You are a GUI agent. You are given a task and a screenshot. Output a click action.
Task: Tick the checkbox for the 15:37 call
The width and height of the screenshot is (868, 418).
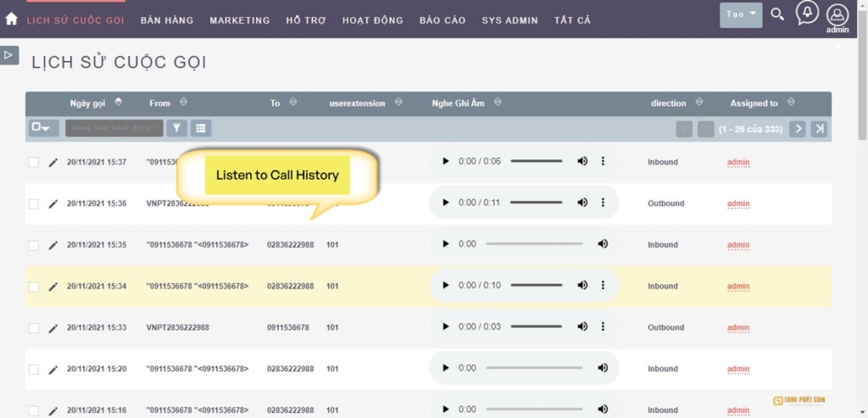(x=34, y=162)
